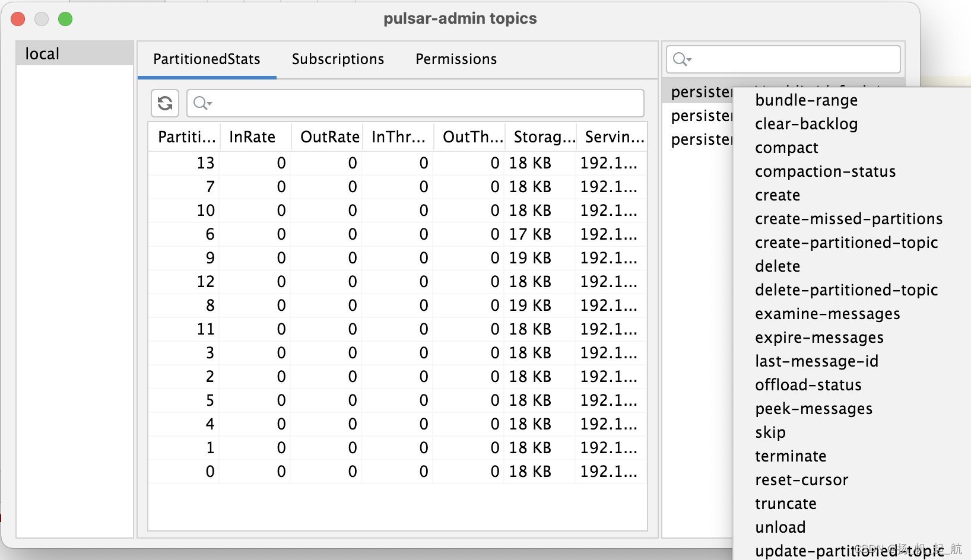Select peek-messages action
This screenshot has width=971, height=560.
click(x=814, y=409)
